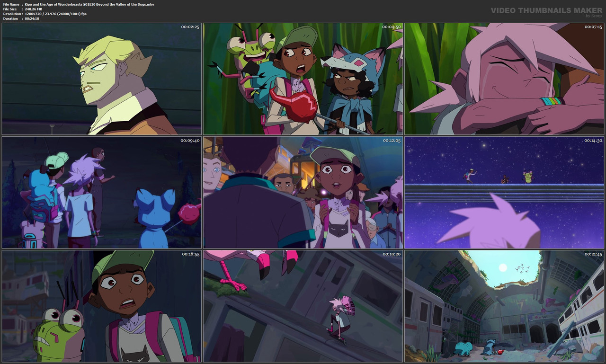Open the thumbnail stamped 00:07:15
This screenshot has width=606, height=364.
(504, 79)
